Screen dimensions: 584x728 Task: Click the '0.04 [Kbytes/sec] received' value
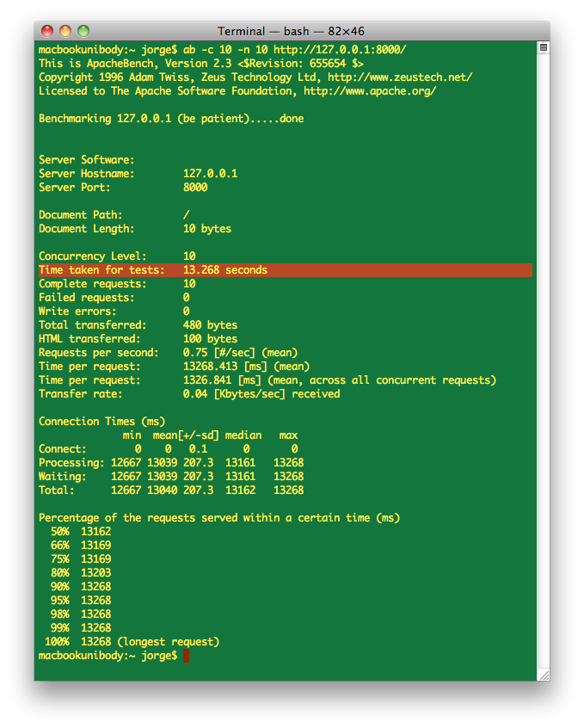(x=261, y=394)
